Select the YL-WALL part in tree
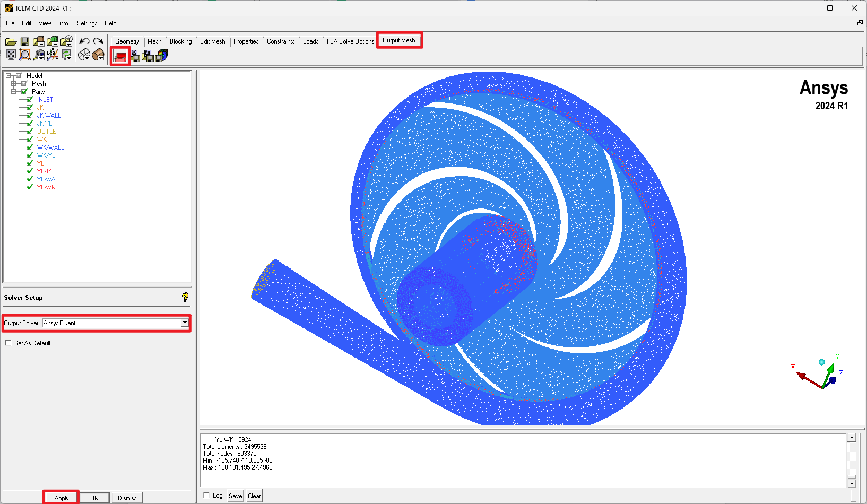Image resolution: width=867 pixels, height=504 pixels. [49, 179]
